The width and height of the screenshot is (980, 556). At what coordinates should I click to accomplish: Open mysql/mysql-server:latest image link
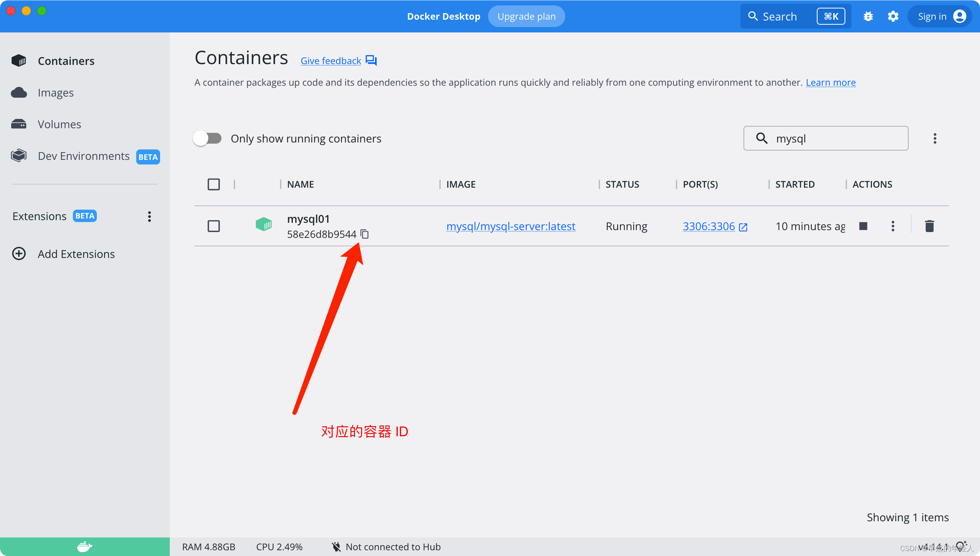click(x=510, y=226)
